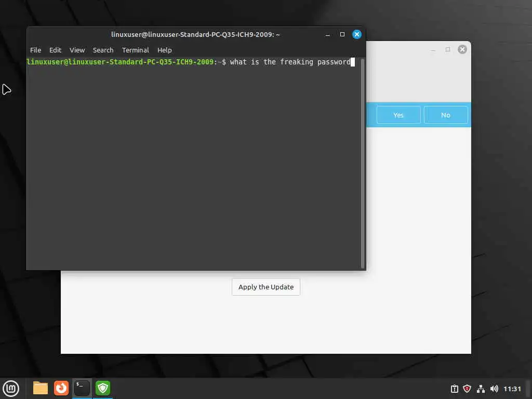
Task: Maximize the terminal window
Action: click(x=342, y=34)
